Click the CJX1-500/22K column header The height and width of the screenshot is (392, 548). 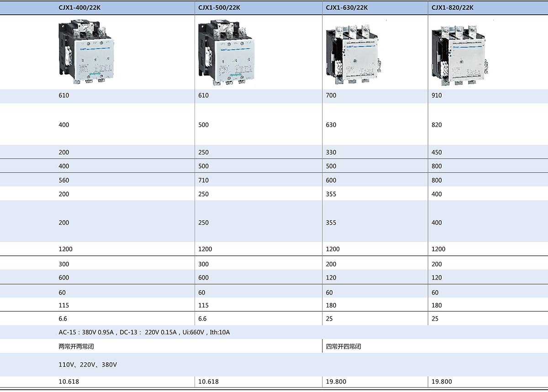click(x=219, y=7)
